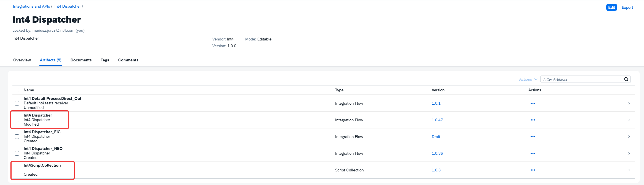Open details arrow for Int4 Dispatcher_NEO row
The height and width of the screenshot is (185, 644).
pos(629,153)
